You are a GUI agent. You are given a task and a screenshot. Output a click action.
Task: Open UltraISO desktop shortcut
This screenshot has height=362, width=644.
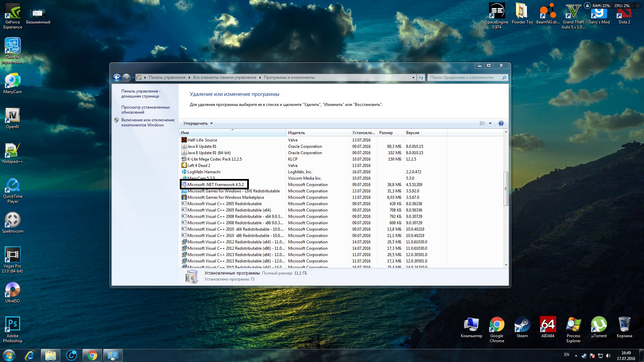tap(12, 292)
